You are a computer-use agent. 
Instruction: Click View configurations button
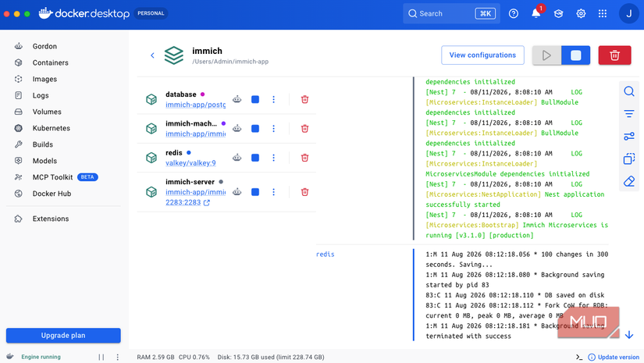[482, 55]
